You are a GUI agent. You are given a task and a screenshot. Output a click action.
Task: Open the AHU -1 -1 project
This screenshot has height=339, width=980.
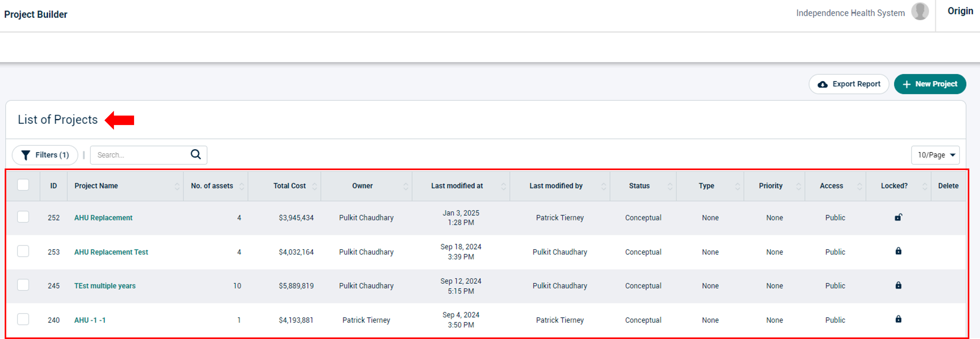[x=90, y=320]
